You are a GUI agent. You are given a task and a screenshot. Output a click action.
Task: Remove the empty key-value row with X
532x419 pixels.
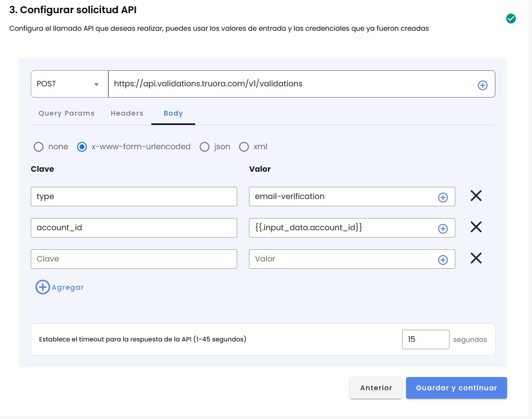[x=476, y=259]
